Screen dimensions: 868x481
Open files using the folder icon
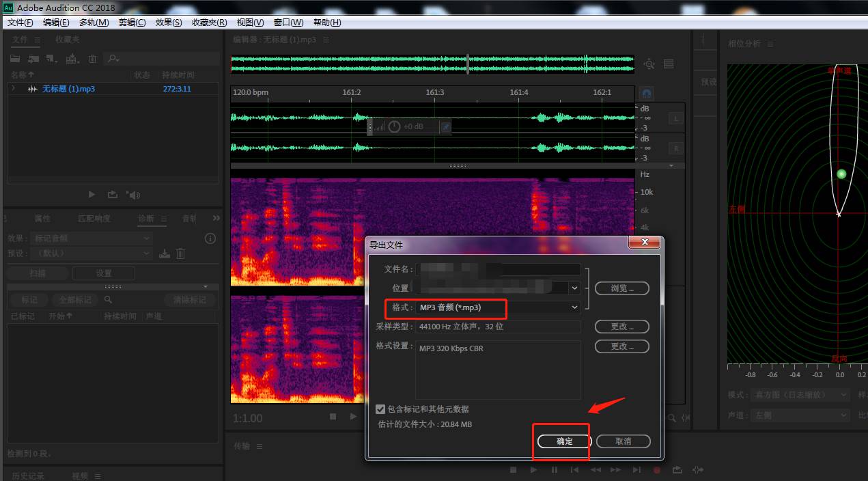click(x=15, y=59)
